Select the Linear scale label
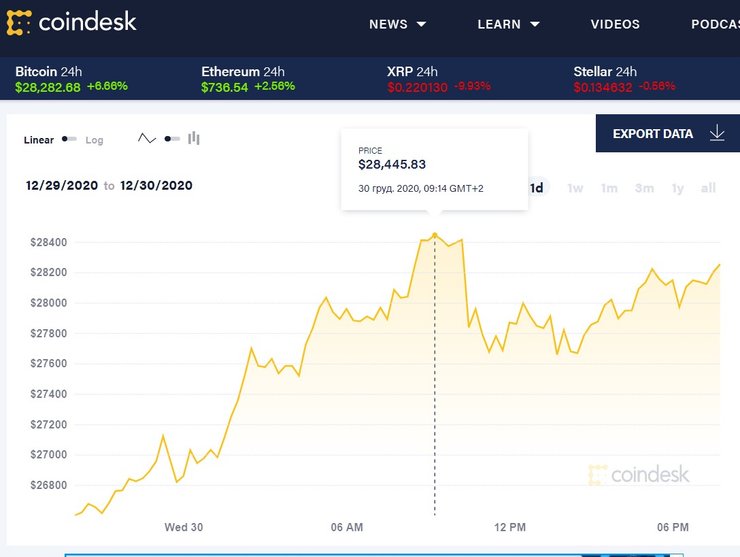 click(39, 140)
